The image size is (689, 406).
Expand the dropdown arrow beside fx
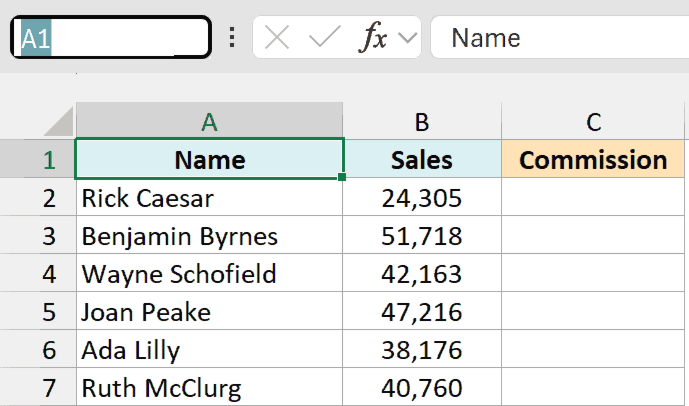[x=407, y=38]
